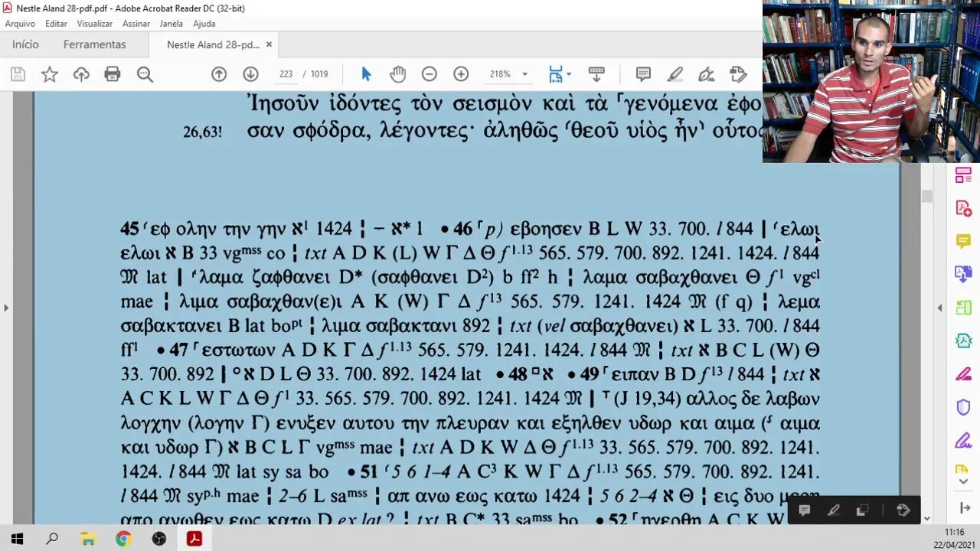Screen dimensions: 980x551
Task: Click the Save file icon
Action: coord(18,74)
